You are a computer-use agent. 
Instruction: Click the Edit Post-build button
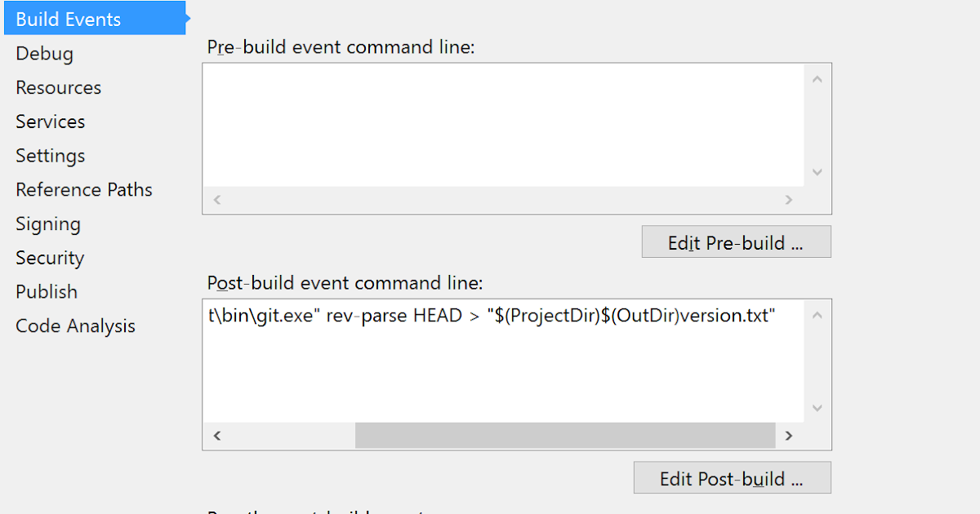732,478
